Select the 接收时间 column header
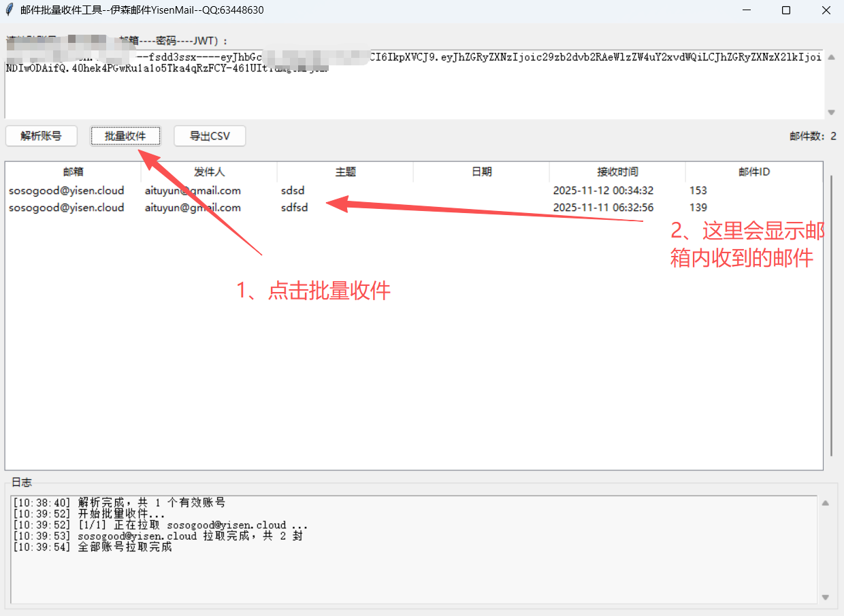844x616 pixels. coord(617,172)
